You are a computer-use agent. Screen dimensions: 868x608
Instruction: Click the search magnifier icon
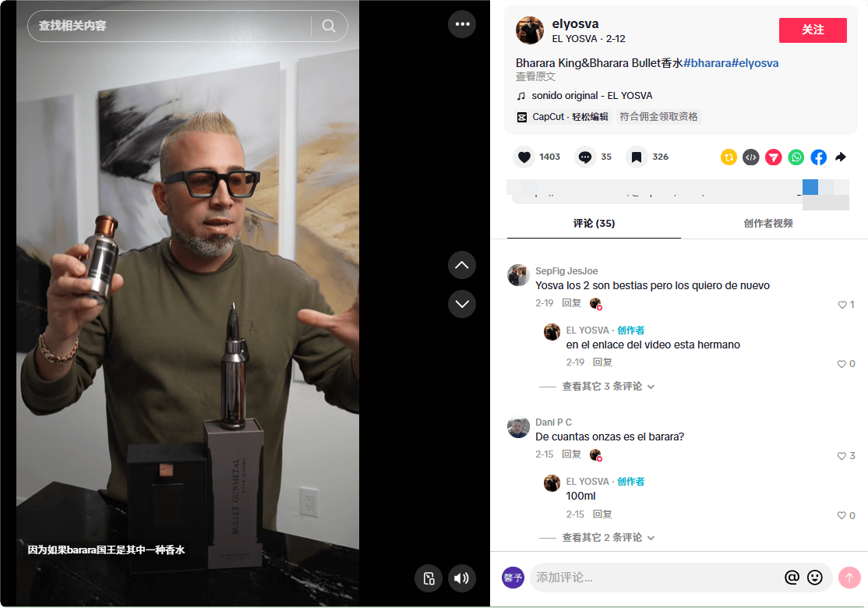point(328,26)
